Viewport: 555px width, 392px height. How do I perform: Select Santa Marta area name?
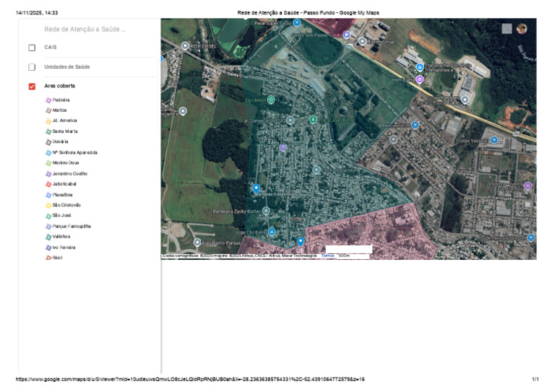(x=65, y=131)
